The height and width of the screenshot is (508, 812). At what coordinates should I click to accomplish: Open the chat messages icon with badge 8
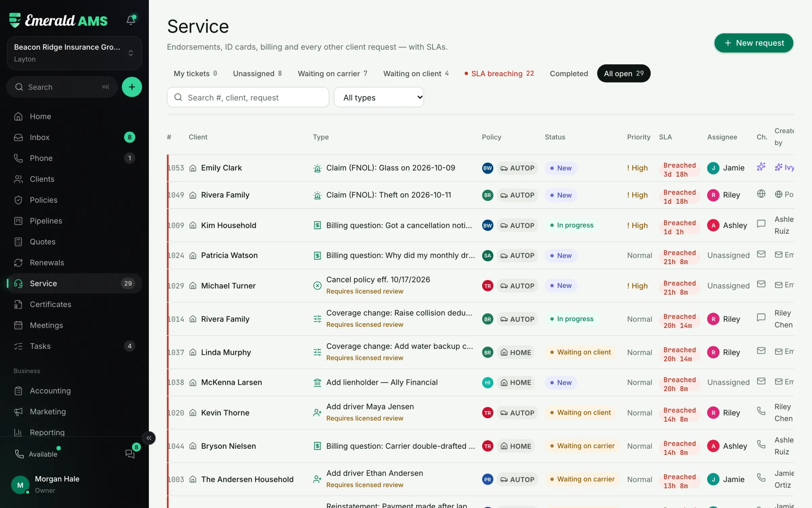pos(130,453)
